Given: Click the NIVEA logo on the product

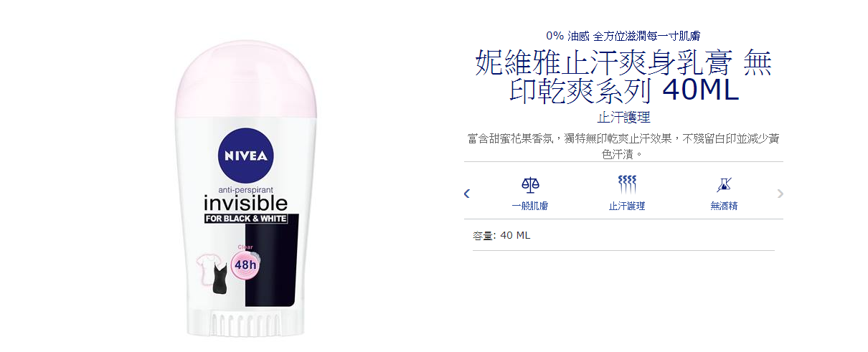Looking at the screenshot, I should pyautogui.click(x=245, y=156).
